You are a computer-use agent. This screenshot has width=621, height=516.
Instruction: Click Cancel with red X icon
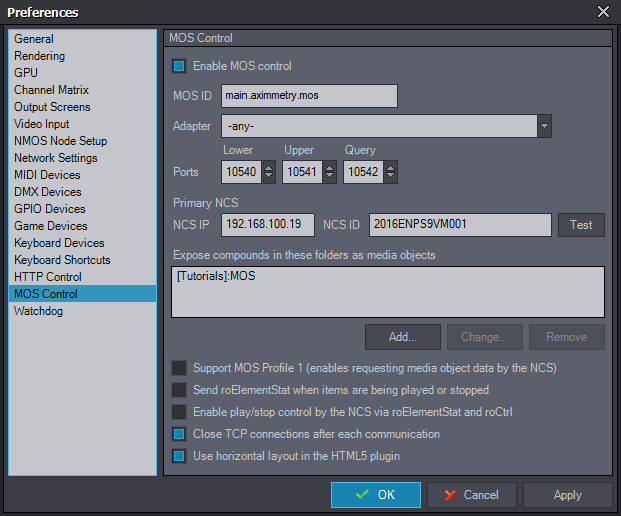471,495
